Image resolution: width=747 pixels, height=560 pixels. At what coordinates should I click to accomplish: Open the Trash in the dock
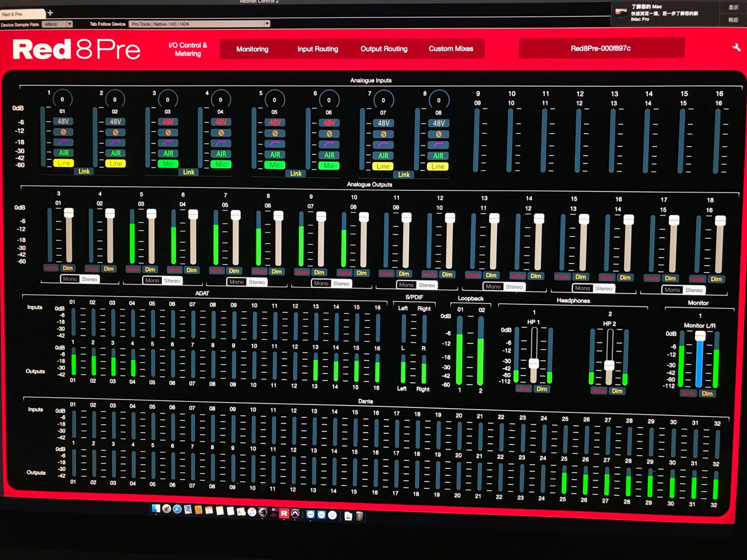[359, 515]
